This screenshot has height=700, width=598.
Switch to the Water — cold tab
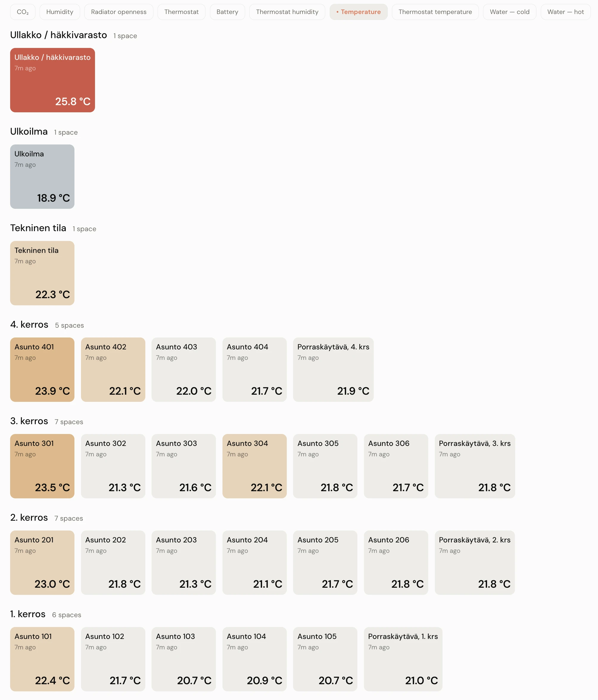510,12
